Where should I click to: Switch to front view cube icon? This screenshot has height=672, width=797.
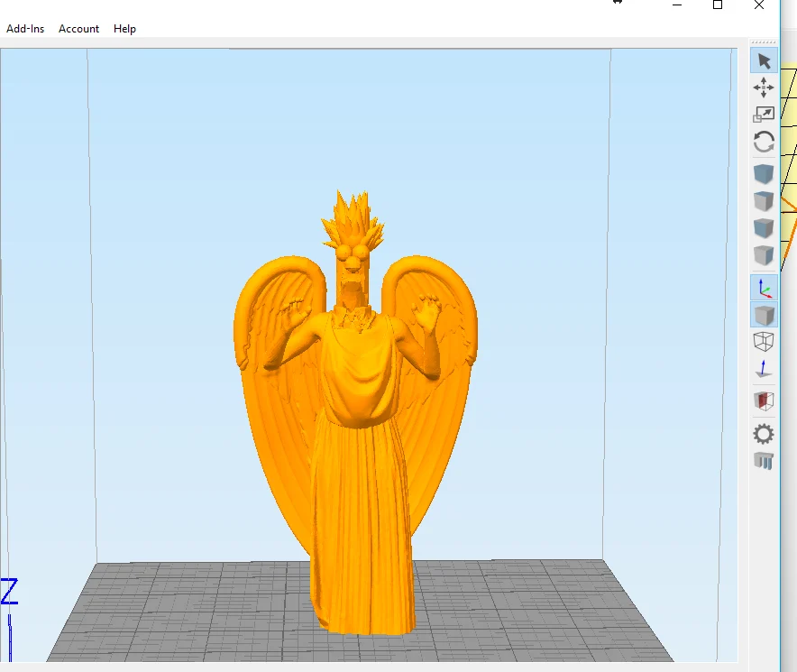click(x=764, y=228)
